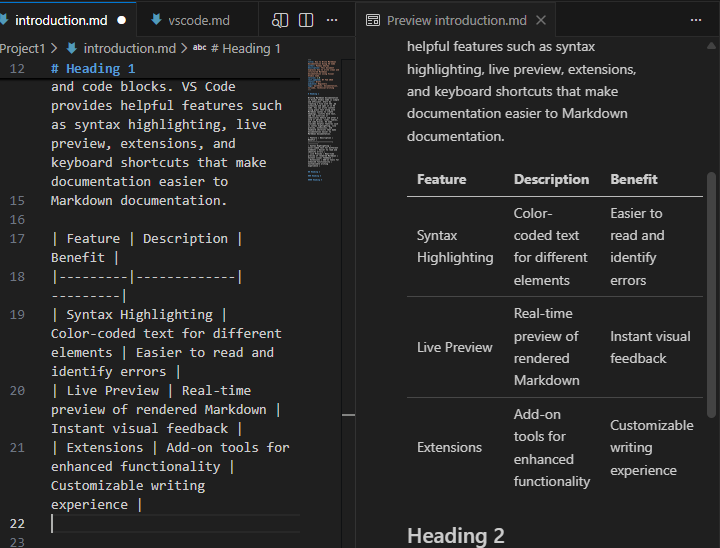Click line number 20 in the gutter
The image size is (720, 548).
[17, 390]
